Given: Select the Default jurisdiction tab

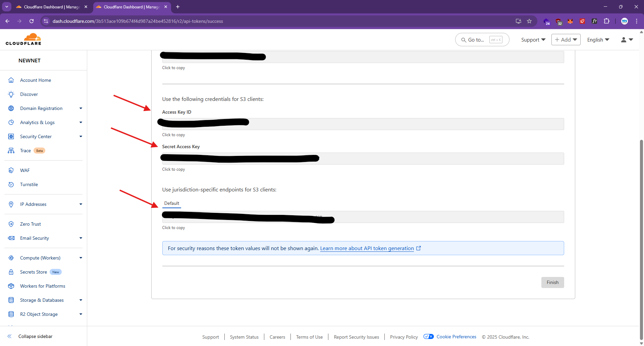Looking at the screenshot, I should pyautogui.click(x=172, y=203).
